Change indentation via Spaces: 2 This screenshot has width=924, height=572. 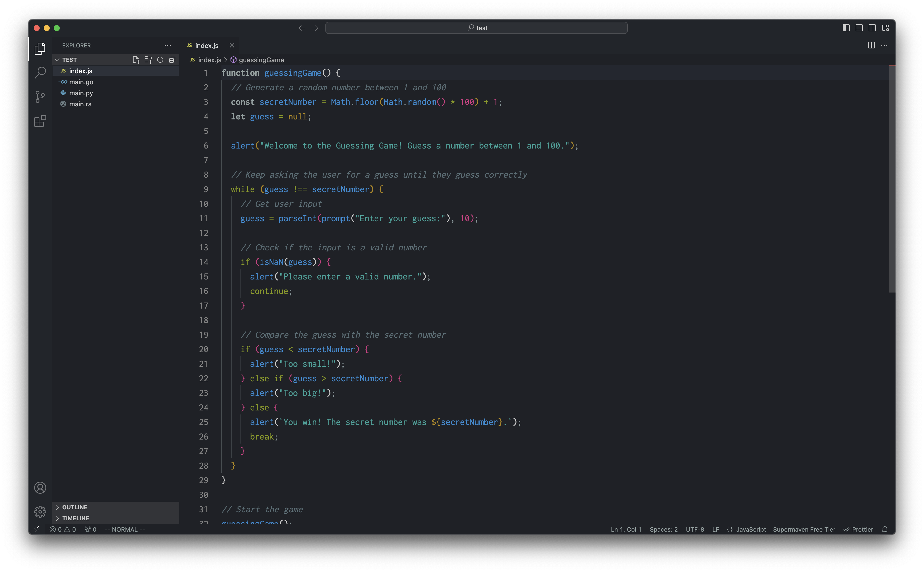664,529
